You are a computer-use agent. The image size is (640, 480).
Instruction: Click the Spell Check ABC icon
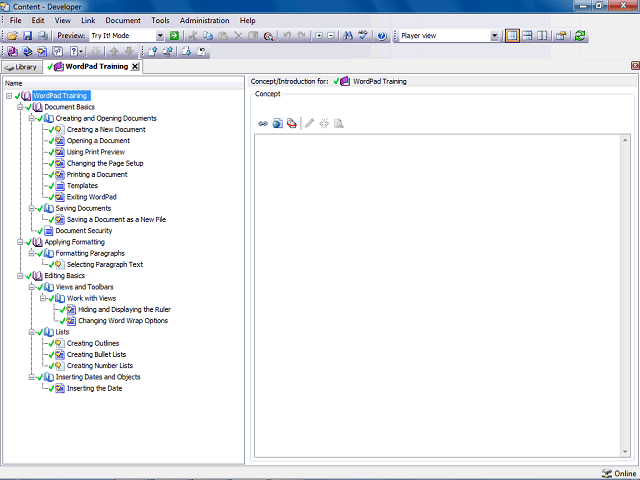click(363, 36)
